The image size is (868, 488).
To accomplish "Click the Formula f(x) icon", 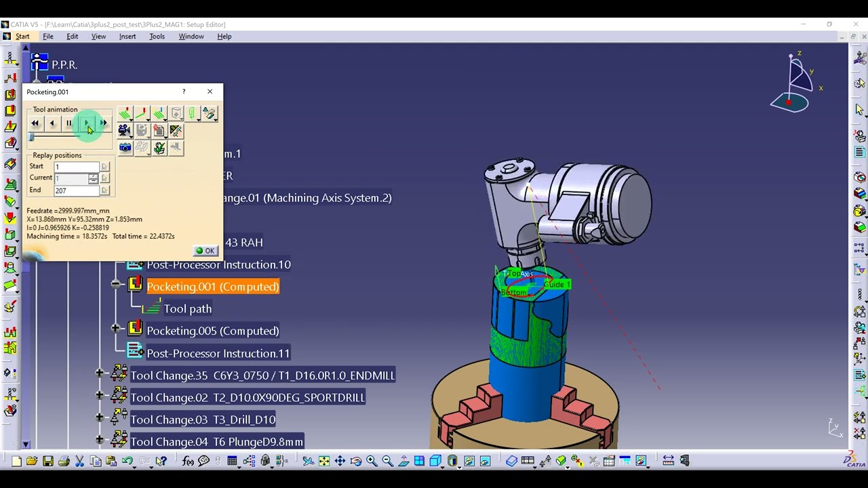I will (x=188, y=462).
